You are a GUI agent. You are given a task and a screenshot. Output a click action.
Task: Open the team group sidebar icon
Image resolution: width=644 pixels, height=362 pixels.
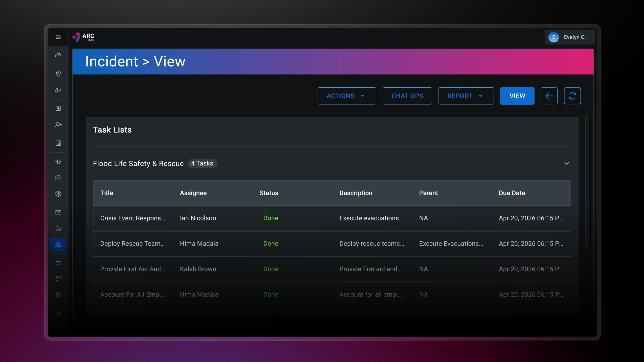[x=58, y=162]
